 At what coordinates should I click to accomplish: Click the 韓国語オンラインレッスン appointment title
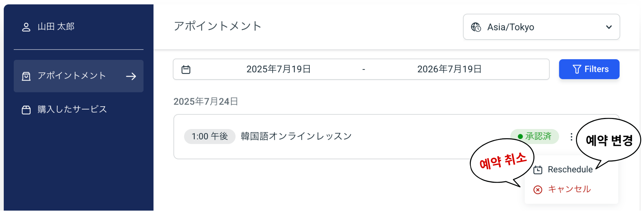click(296, 136)
